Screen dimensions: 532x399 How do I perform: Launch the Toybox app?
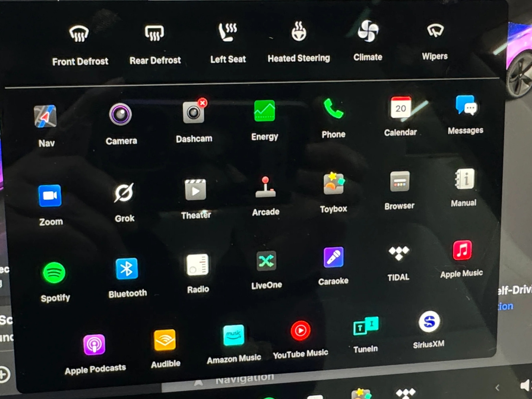[333, 184]
